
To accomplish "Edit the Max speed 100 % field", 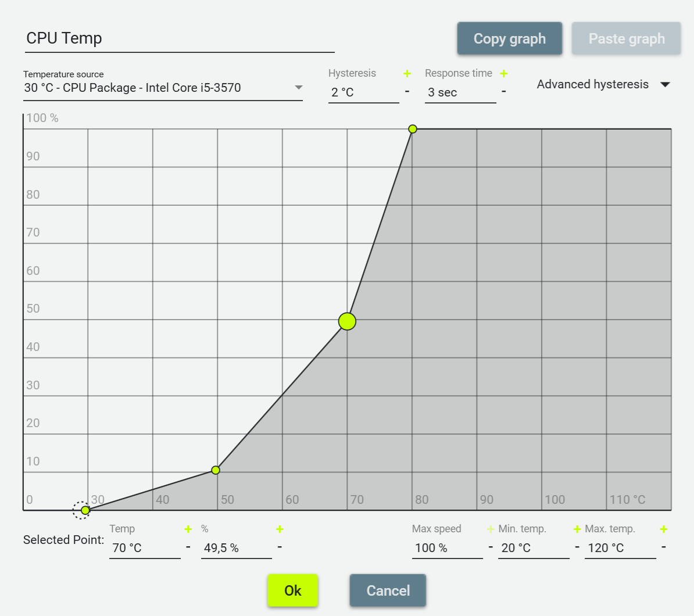I will [447, 548].
